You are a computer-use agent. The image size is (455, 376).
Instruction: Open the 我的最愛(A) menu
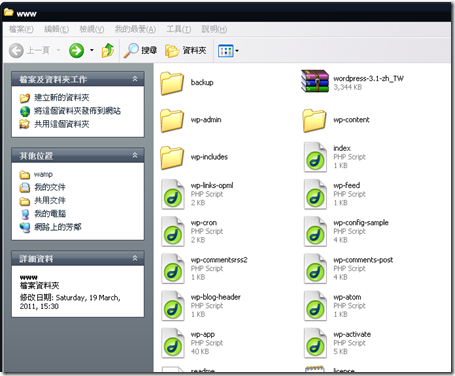tap(135, 29)
